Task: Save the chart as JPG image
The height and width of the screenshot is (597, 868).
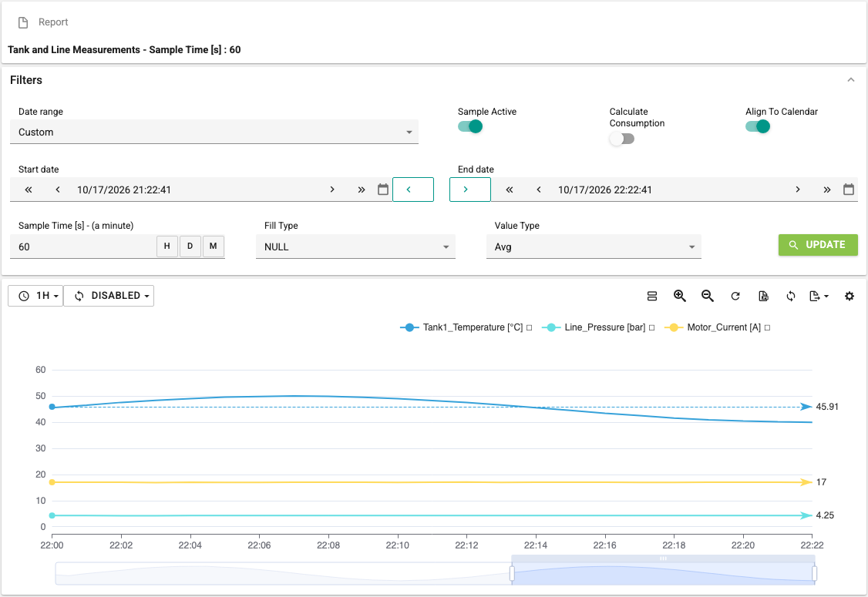Action: [763, 296]
